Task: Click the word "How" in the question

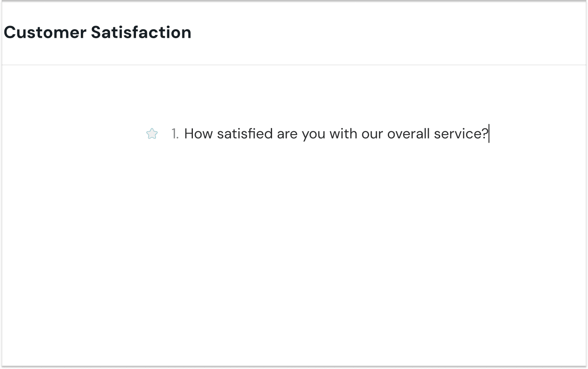Action: [198, 134]
